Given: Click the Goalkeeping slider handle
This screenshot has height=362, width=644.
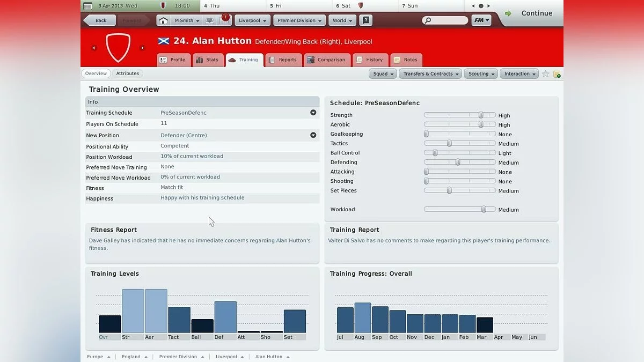Looking at the screenshot, I should point(426,134).
